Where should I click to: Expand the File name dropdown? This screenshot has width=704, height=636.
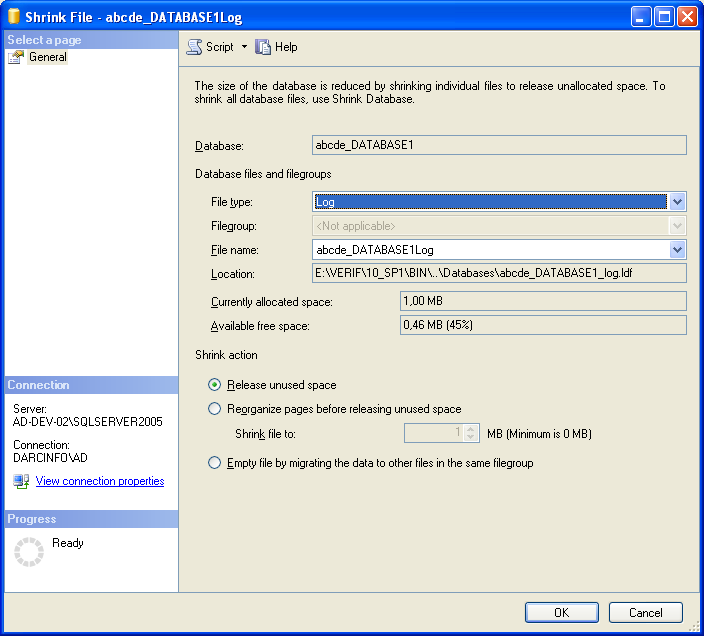pos(678,250)
